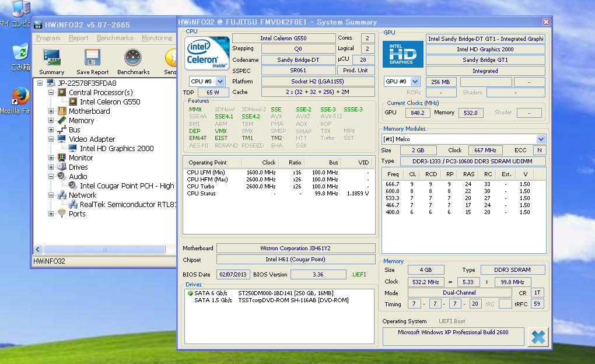Click the Prod. Unit button
Image resolution: width=595 pixels, height=364 pixels.
356,70
